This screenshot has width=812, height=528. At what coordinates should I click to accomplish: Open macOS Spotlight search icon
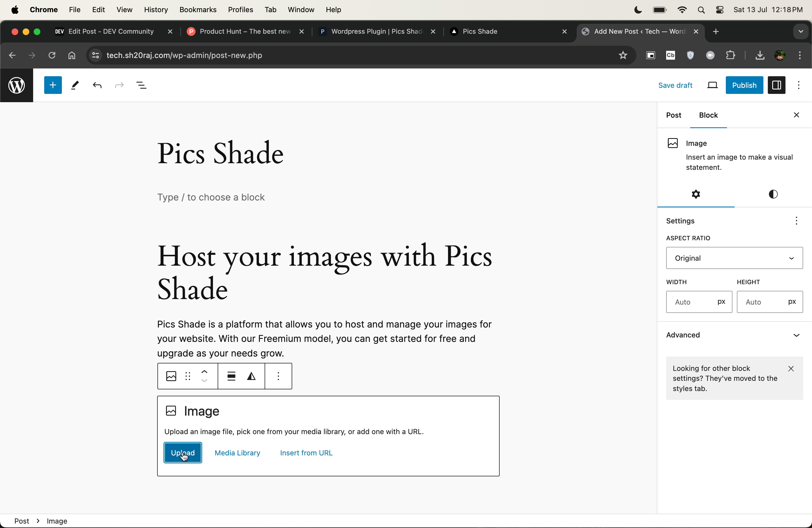point(701,10)
